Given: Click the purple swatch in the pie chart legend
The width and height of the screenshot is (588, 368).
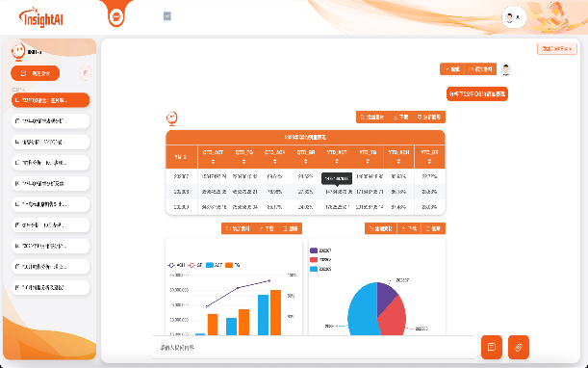Looking at the screenshot, I should [314, 250].
